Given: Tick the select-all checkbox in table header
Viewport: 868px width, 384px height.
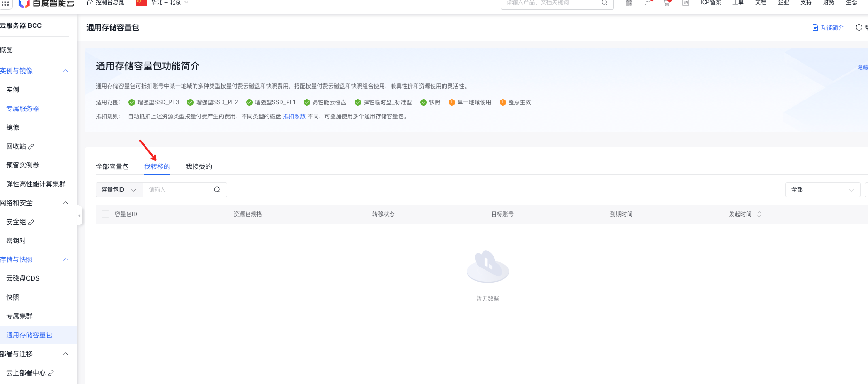Looking at the screenshot, I should 105,214.
